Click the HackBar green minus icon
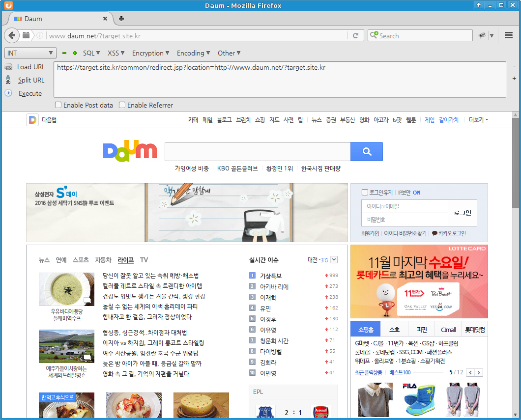 [x=64, y=53]
